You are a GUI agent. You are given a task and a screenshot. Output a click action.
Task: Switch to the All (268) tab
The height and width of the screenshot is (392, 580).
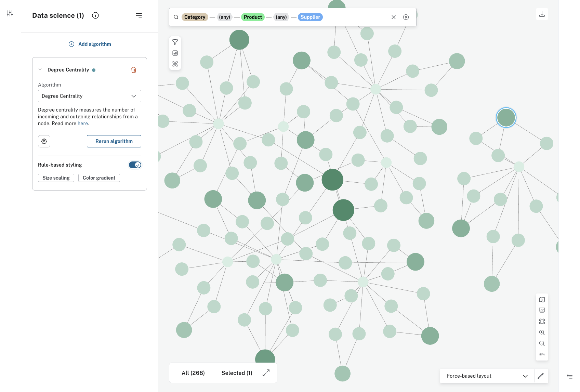pyautogui.click(x=193, y=373)
